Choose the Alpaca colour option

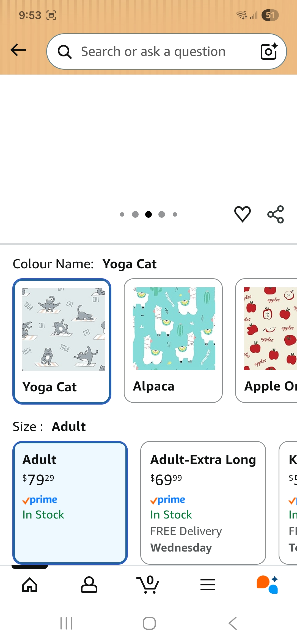[173, 341]
